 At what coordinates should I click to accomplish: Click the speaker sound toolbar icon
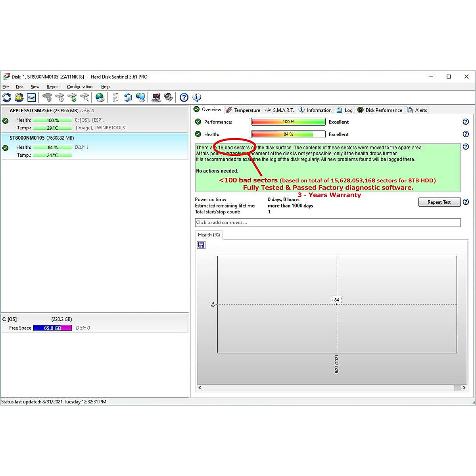[169, 97]
